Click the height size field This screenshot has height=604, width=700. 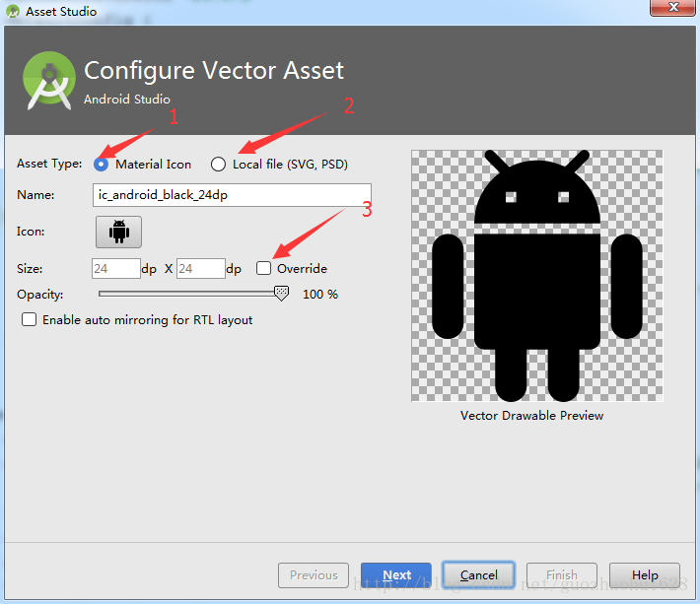[x=201, y=269]
